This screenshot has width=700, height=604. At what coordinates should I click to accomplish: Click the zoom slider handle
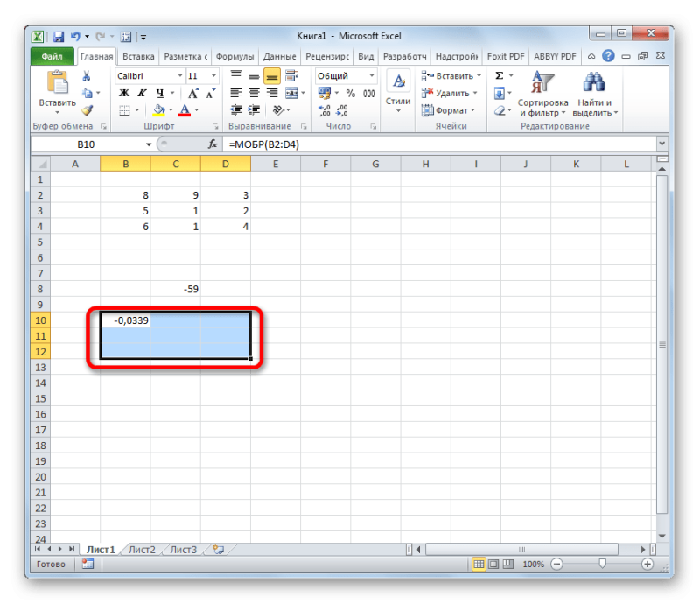click(x=602, y=564)
